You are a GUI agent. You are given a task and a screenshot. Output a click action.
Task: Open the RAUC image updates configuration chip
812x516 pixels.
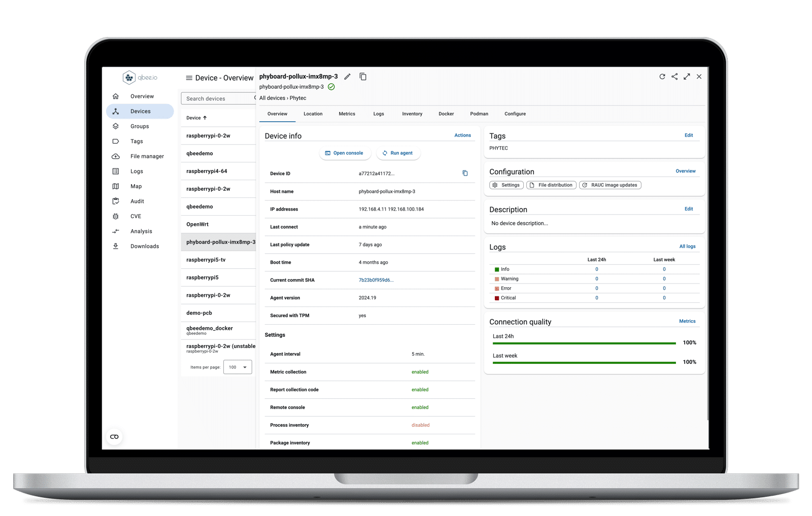pyautogui.click(x=610, y=185)
